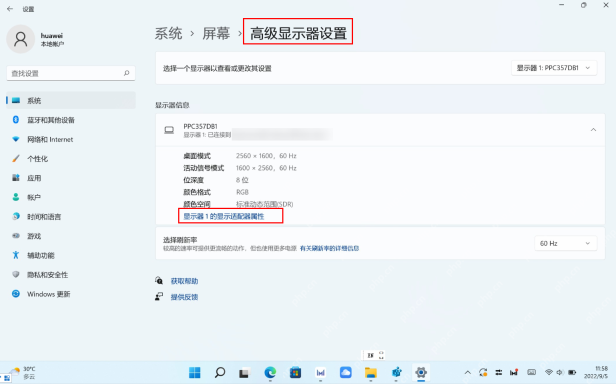
Task: Click the 标准动态范围(SDR) value
Action: [264, 204]
